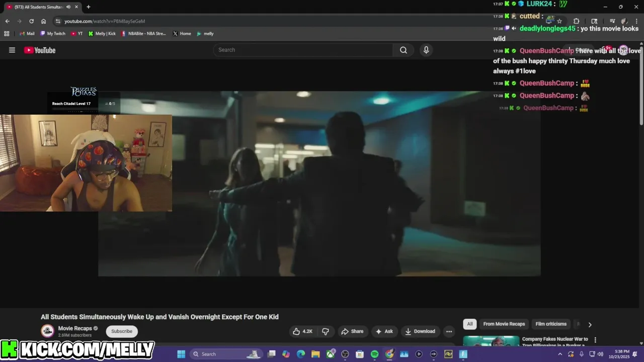Open Spotify from the taskbar

pos(374,354)
